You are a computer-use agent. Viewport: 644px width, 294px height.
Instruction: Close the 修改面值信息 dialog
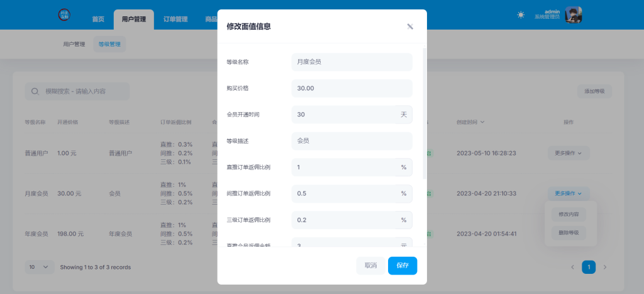click(x=410, y=26)
